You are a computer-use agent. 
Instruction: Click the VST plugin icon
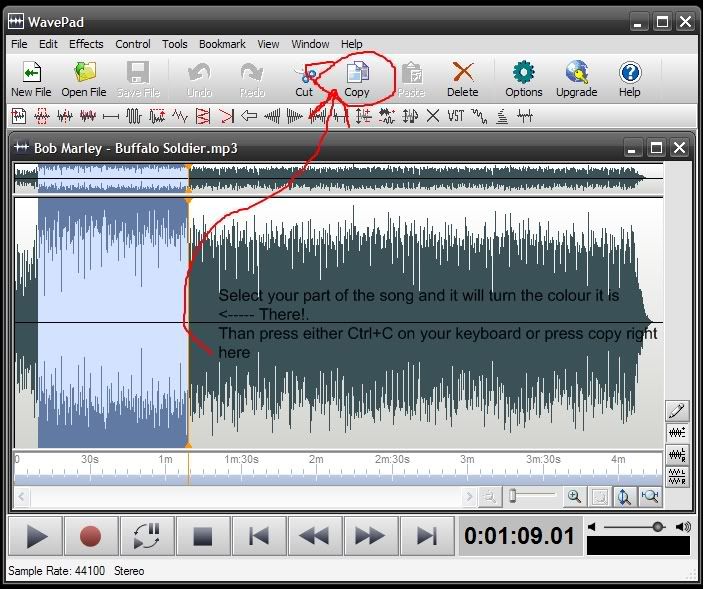(x=455, y=116)
